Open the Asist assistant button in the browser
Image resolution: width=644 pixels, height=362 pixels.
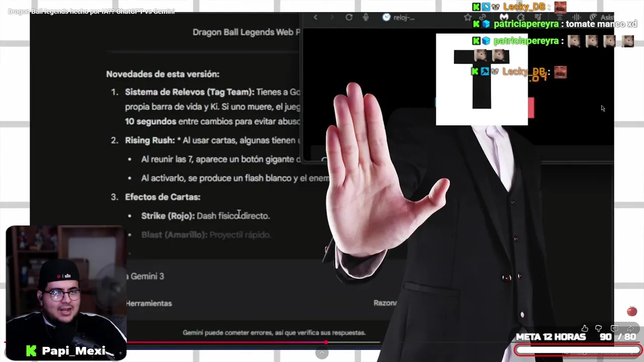pos(603,18)
